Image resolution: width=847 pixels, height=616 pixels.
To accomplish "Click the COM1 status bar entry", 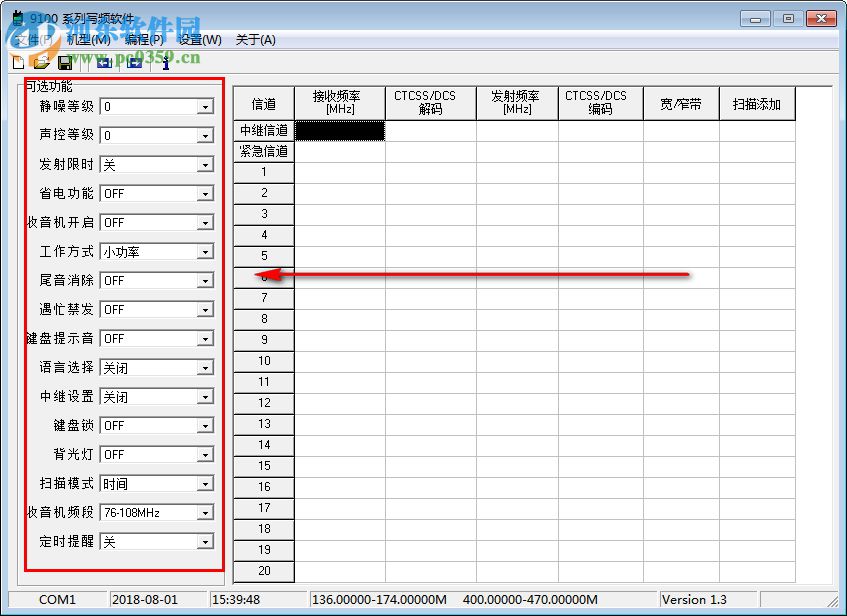I will (57, 600).
